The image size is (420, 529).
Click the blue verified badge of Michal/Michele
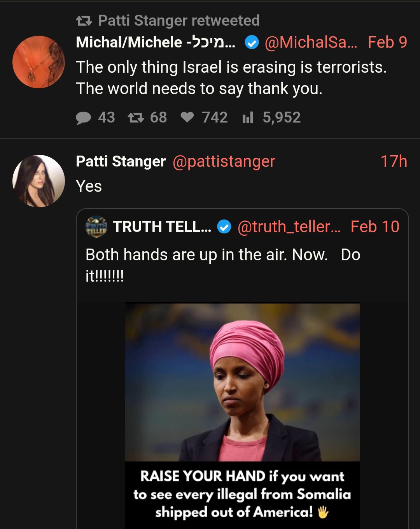(252, 42)
